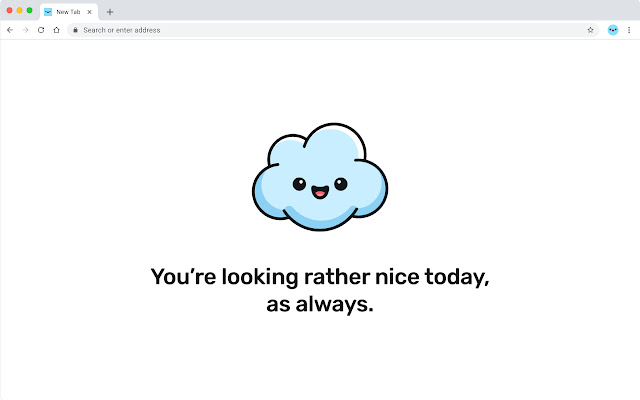The height and width of the screenshot is (400, 640).
Task: Go back using the back arrow
Action: point(10,30)
